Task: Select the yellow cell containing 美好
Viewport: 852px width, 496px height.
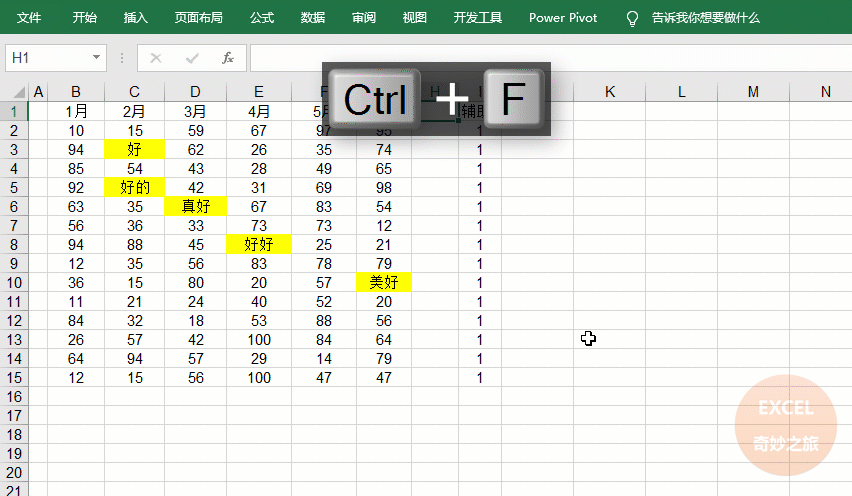Action: 384,282
